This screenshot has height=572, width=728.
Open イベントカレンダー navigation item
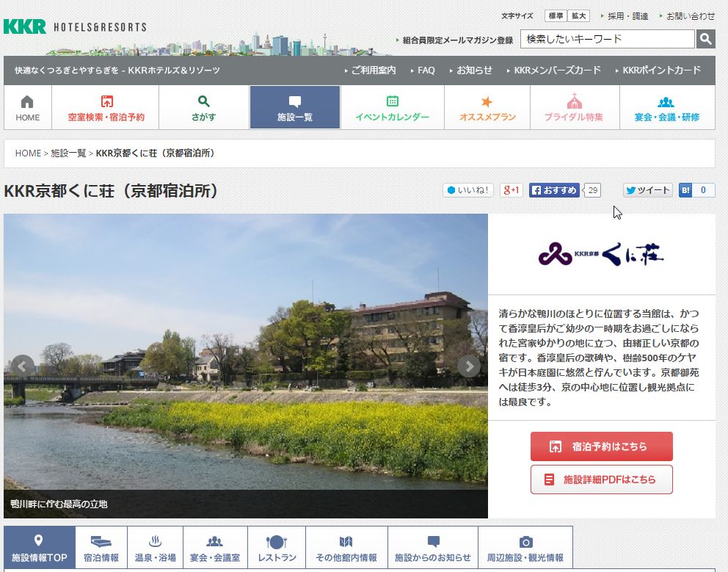coord(393,107)
